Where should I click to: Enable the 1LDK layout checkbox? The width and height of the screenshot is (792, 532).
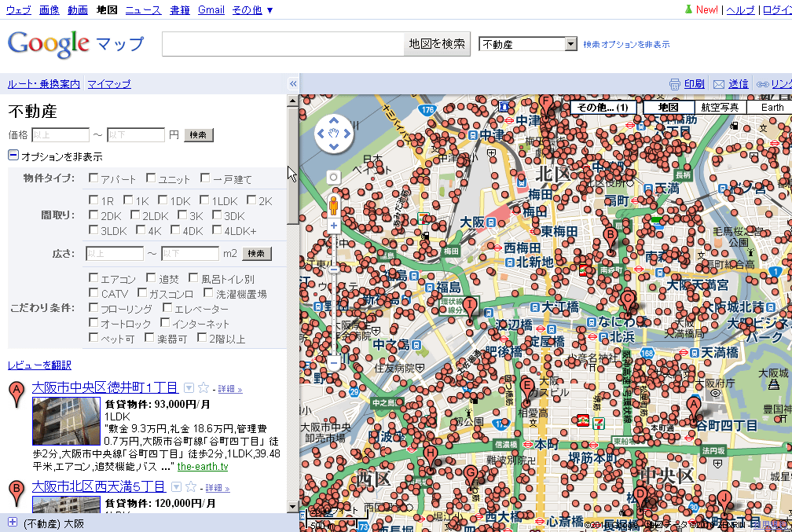pos(204,200)
